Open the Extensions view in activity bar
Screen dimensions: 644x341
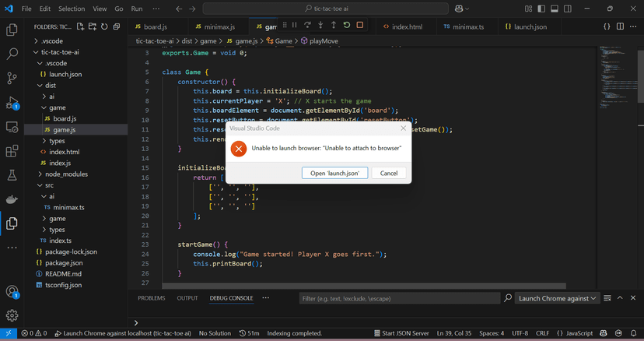[12, 151]
